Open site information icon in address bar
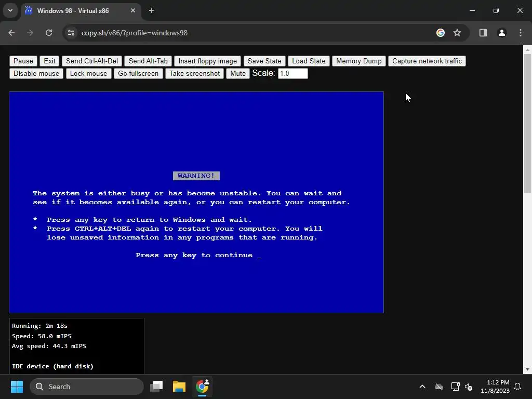This screenshot has width=532, height=399. point(71,33)
